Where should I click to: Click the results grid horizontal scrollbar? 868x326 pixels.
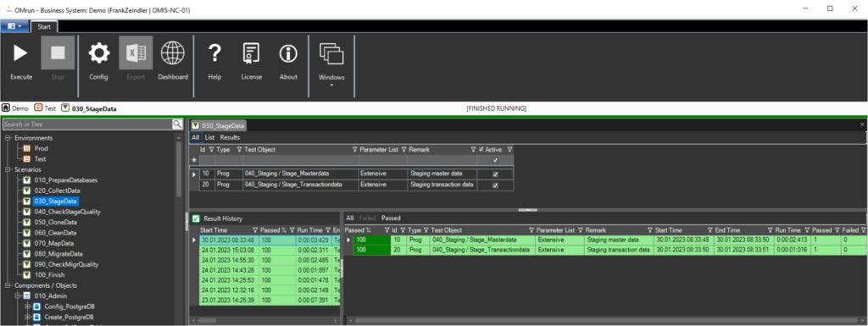tap(604, 320)
